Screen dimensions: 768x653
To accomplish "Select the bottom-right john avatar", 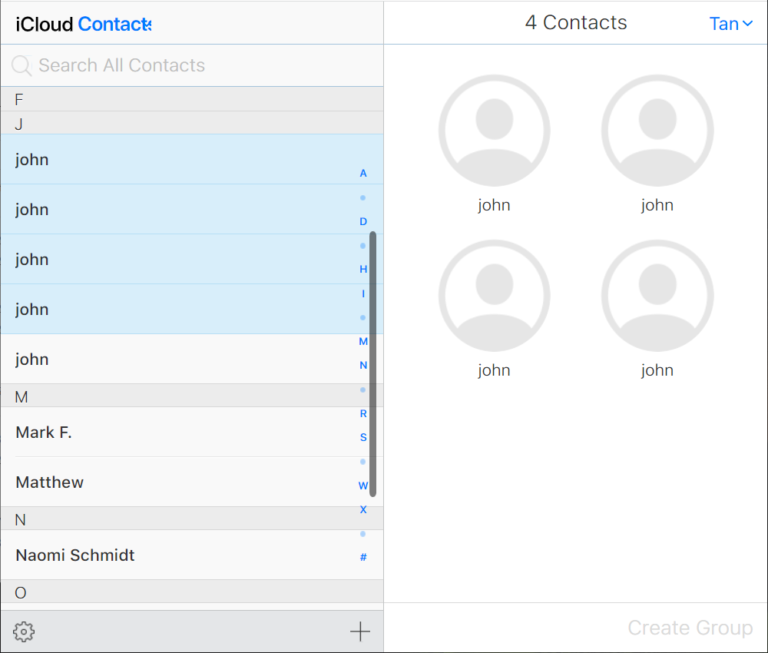I will pos(657,296).
